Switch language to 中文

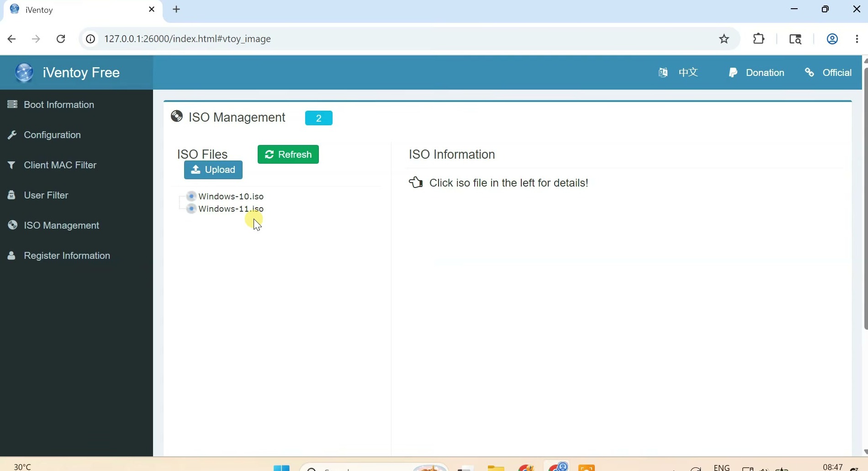688,72
